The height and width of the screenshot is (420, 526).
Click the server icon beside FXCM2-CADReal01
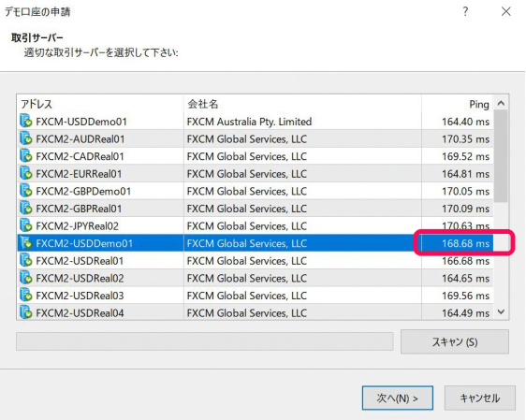[x=26, y=156]
